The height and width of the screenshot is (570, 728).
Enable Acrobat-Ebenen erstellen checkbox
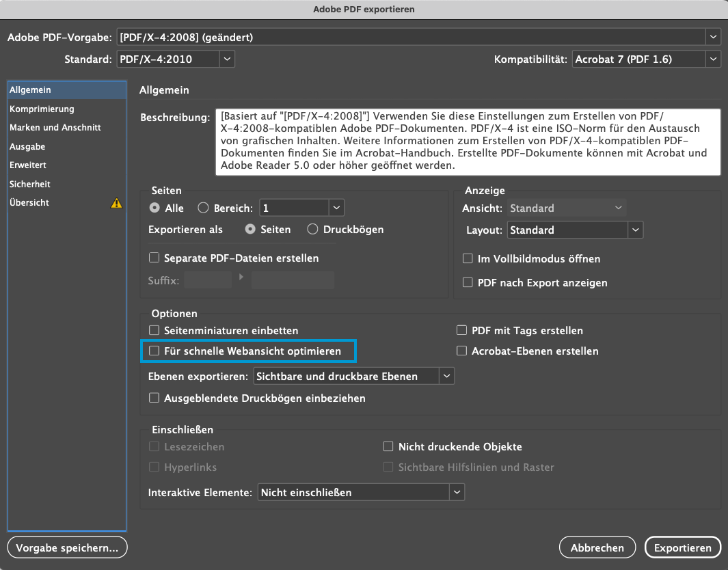[x=461, y=351]
